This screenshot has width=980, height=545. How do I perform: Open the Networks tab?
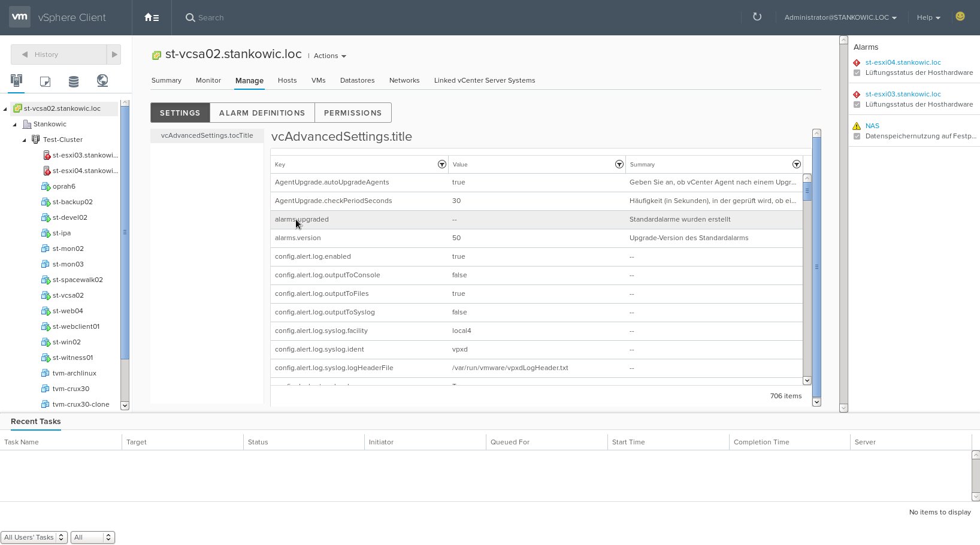click(404, 80)
